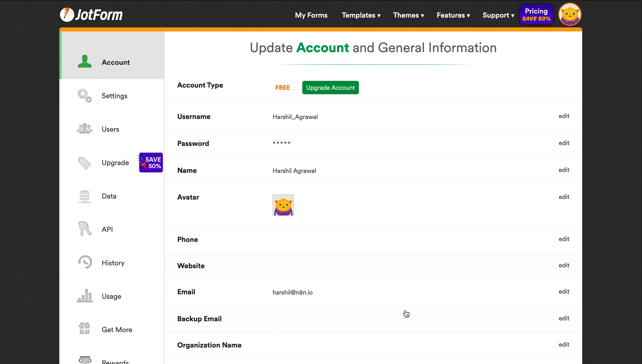The height and width of the screenshot is (364, 642).
Task: Go to My Forms
Action: tap(311, 15)
